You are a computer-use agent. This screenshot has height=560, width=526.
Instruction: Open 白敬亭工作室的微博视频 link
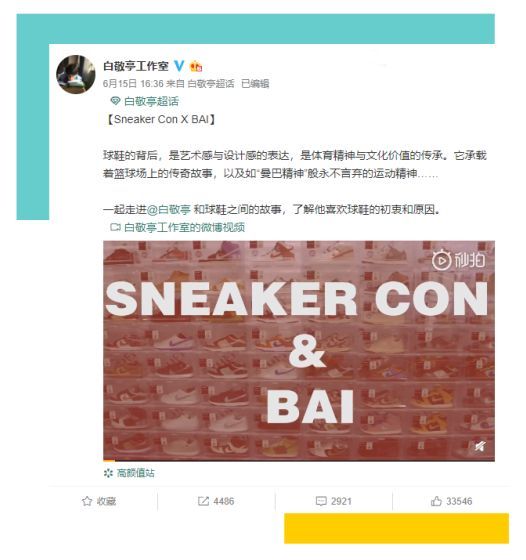pyautogui.click(x=184, y=227)
